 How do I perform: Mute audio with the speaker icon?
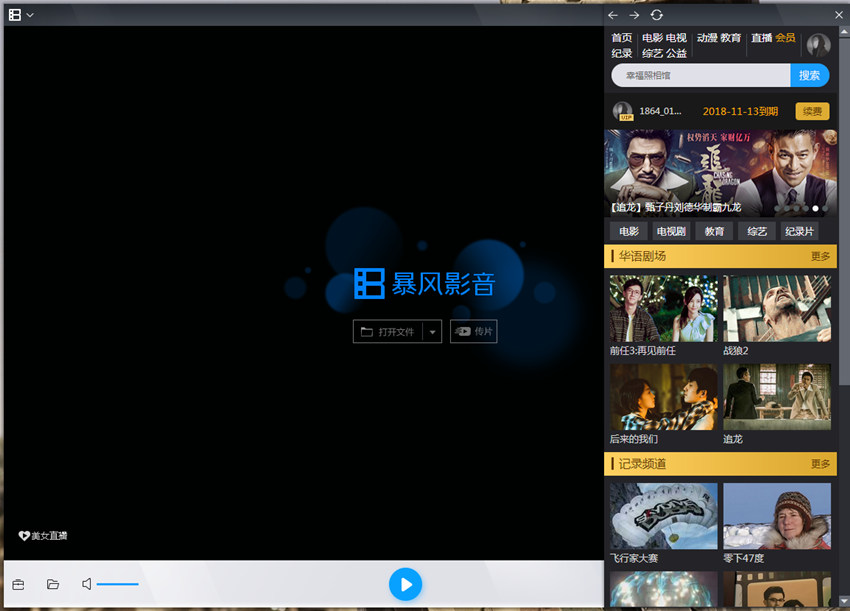[87, 584]
